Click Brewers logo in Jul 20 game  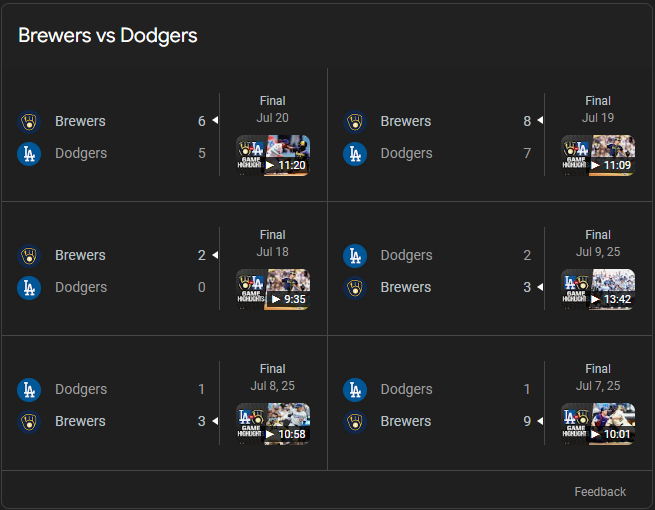pos(29,122)
